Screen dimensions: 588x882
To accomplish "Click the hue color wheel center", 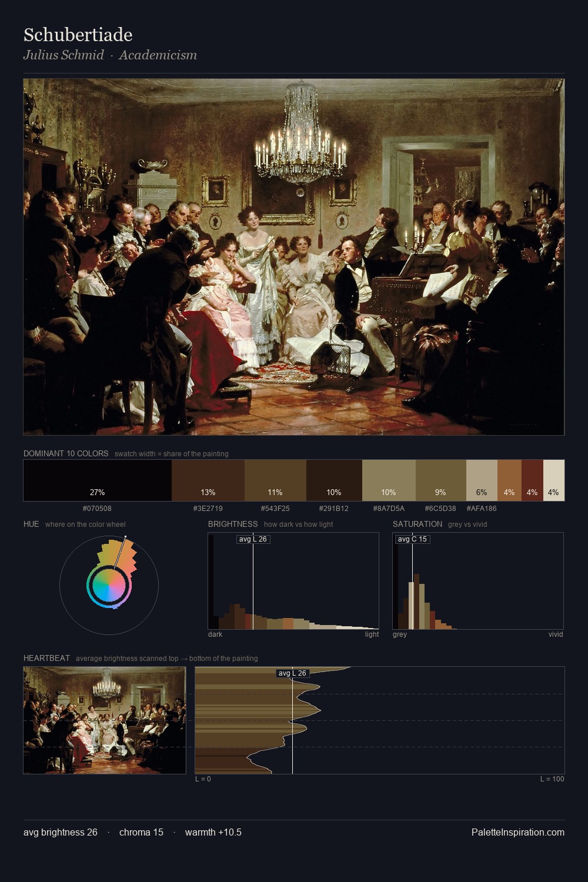I will click(x=109, y=585).
